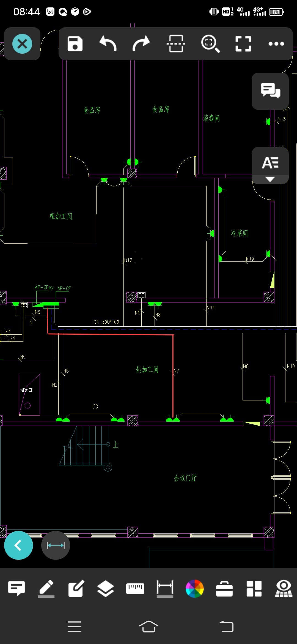Select the staircase 上 direction label
The image size is (297, 644).
click(116, 444)
